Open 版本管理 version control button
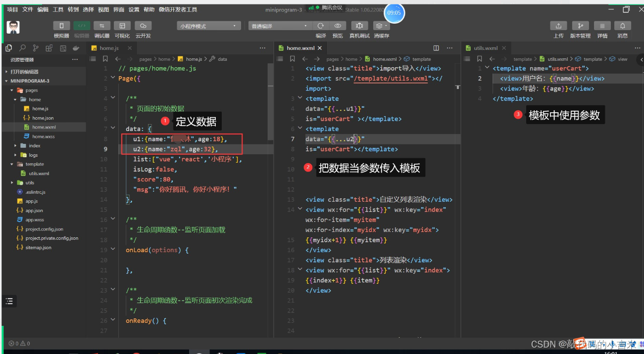Image resolution: width=644 pixels, height=354 pixels. pyautogui.click(x=580, y=26)
